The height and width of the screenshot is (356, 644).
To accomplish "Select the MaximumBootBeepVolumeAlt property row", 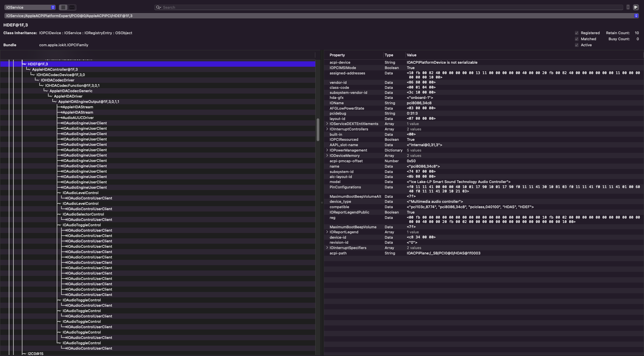I will click(483, 196).
